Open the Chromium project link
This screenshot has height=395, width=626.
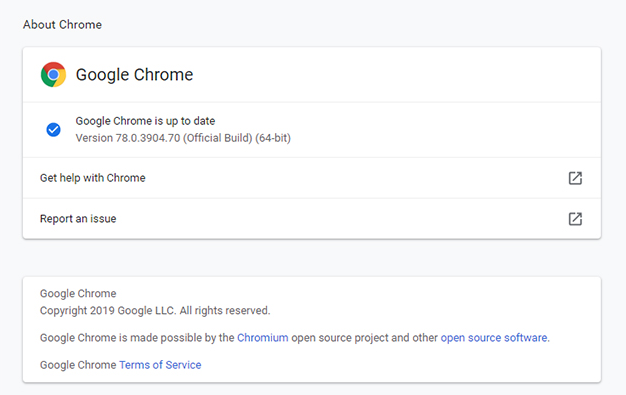263,337
